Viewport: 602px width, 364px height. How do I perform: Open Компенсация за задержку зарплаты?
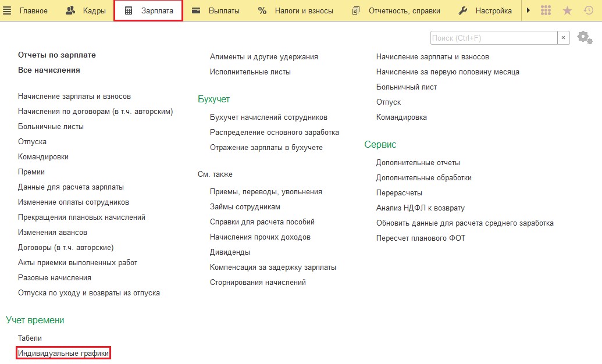coord(273,267)
